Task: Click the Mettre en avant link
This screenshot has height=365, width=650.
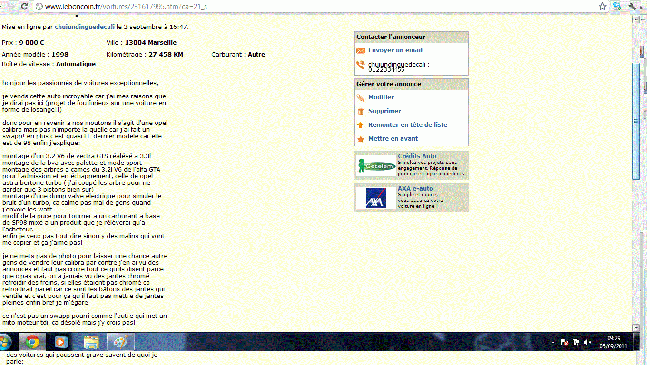Action: (x=393, y=139)
